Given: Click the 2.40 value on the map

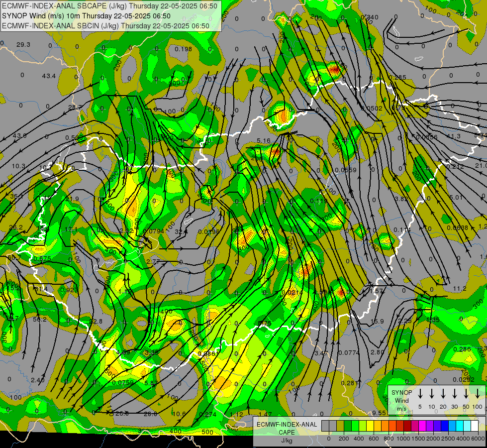Looking at the screenshot, I should 38,380.
